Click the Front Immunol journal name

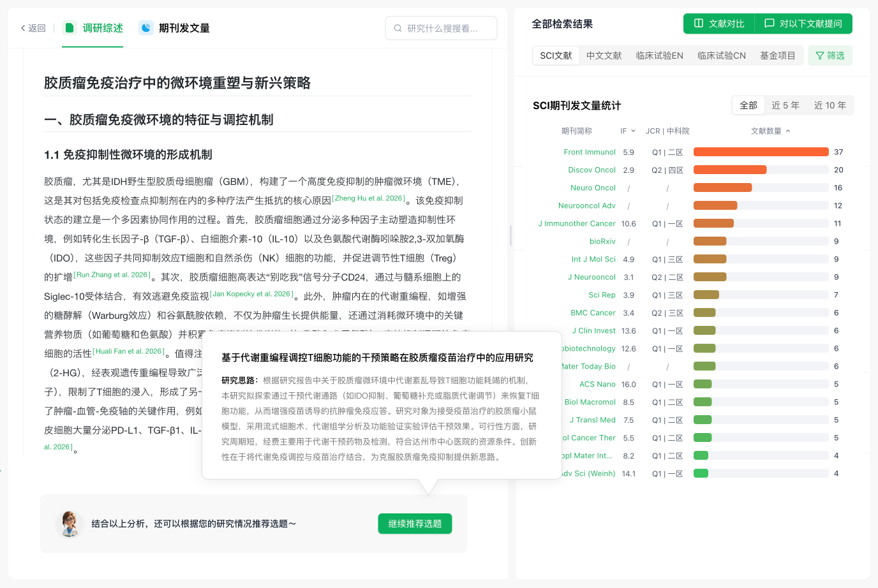(x=590, y=152)
